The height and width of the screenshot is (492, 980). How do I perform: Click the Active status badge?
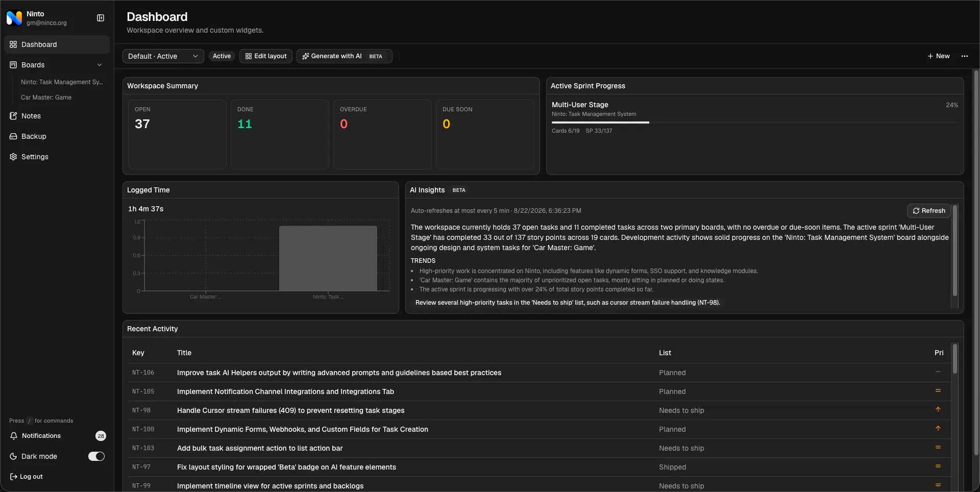pos(222,56)
